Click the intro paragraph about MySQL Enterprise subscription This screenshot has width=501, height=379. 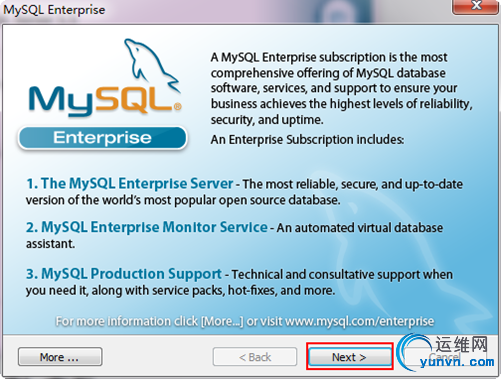pos(342,88)
